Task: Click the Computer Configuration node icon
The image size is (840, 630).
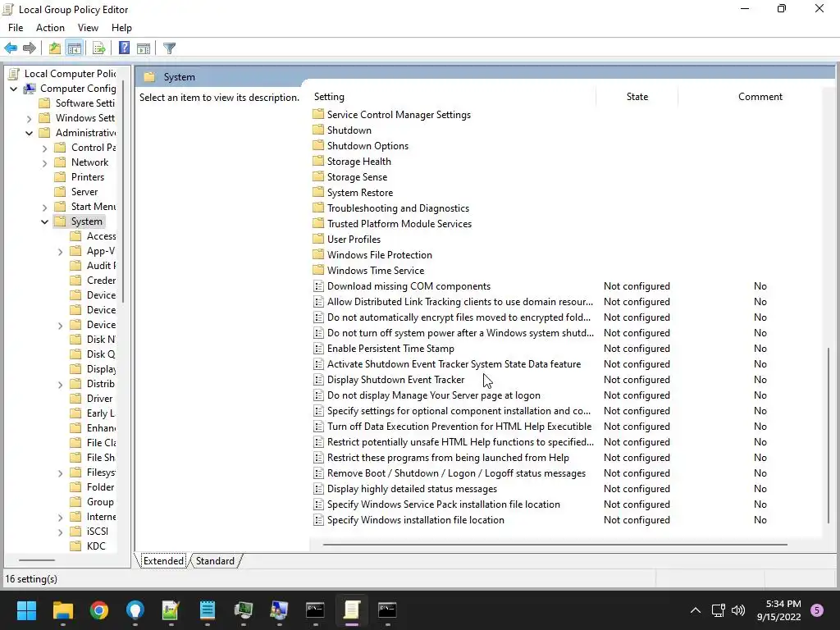Action: 30,89
